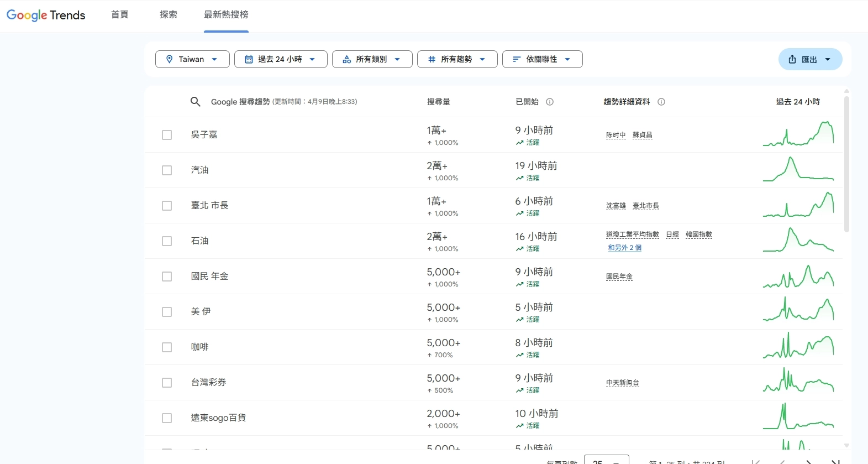Open info icon beside 趨勢詳細資料 column
868x464 pixels.
661,102
